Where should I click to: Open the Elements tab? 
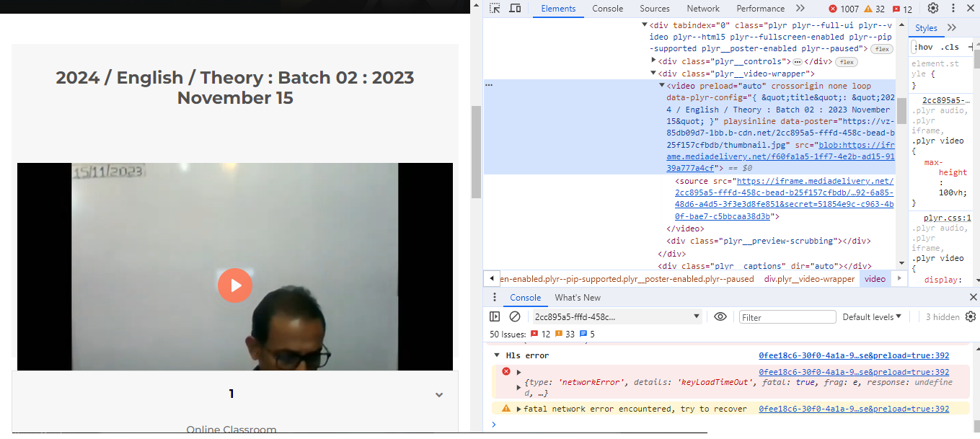(x=559, y=9)
